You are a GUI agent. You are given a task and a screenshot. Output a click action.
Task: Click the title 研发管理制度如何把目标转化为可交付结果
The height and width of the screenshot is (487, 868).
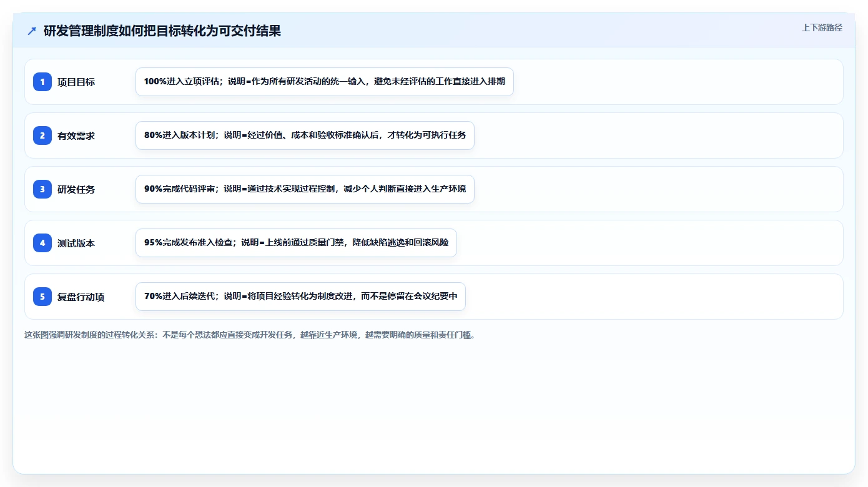pyautogui.click(x=162, y=31)
